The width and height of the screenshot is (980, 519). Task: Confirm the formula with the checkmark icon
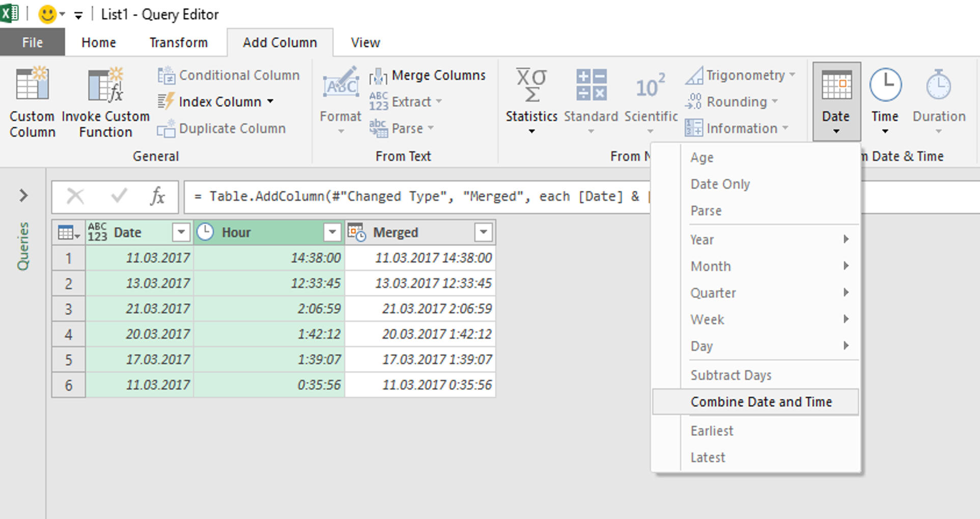coord(119,196)
